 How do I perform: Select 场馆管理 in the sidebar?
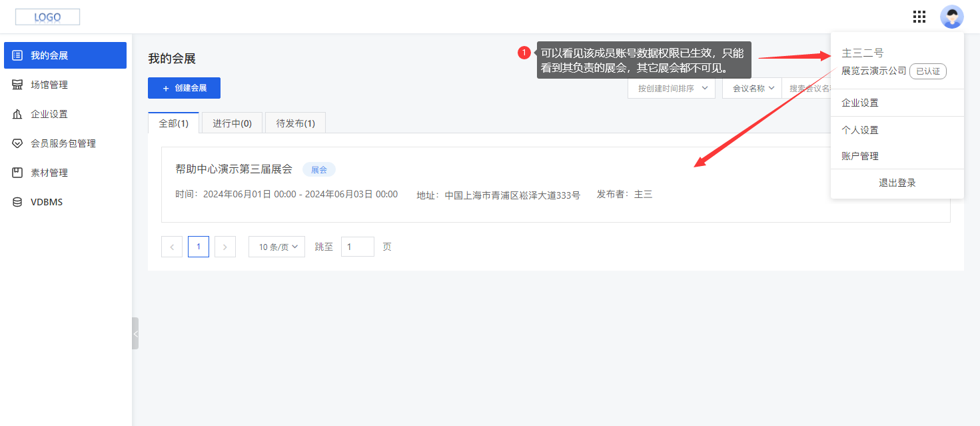coord(65,84)
